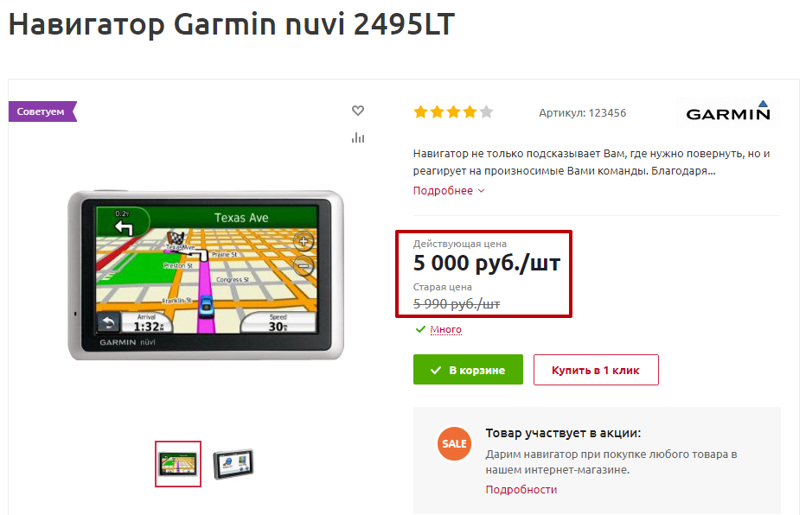Toggle the green В корзине button
Viewport: 812px width, 515px height.
click(468, 370)
